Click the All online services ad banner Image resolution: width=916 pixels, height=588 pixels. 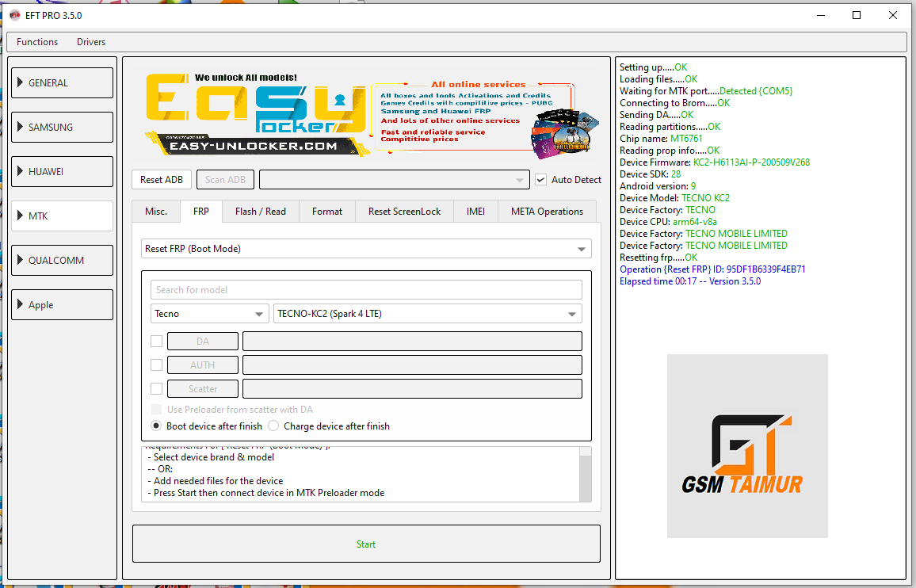point(485,117)
